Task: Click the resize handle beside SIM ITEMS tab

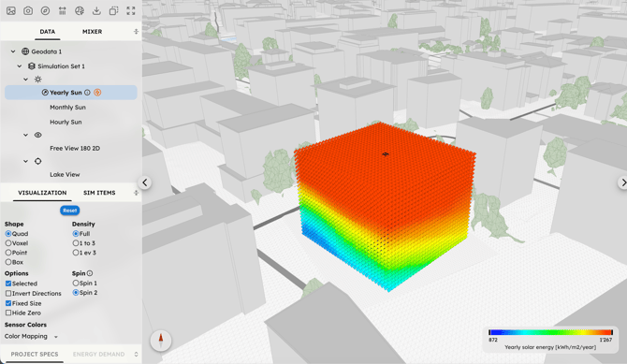Action: [x=136, y=193]
